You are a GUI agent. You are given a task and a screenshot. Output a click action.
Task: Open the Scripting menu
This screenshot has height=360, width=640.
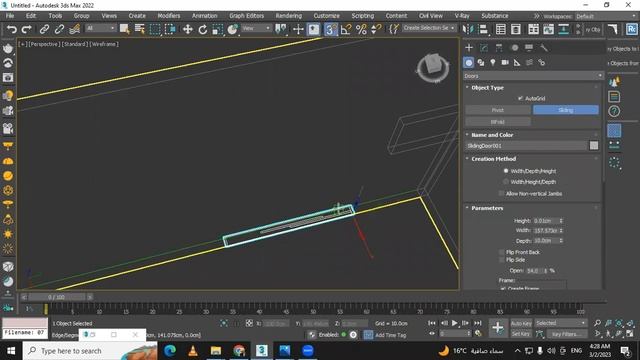(x=362, y=16)
